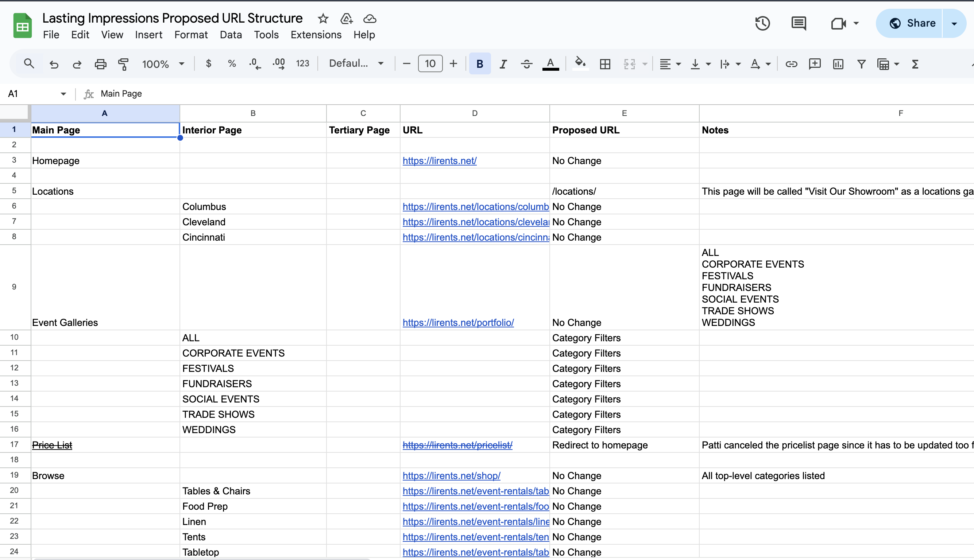Open the Edit menu
This screenshot has width=974, height=560.
(80, 35)
